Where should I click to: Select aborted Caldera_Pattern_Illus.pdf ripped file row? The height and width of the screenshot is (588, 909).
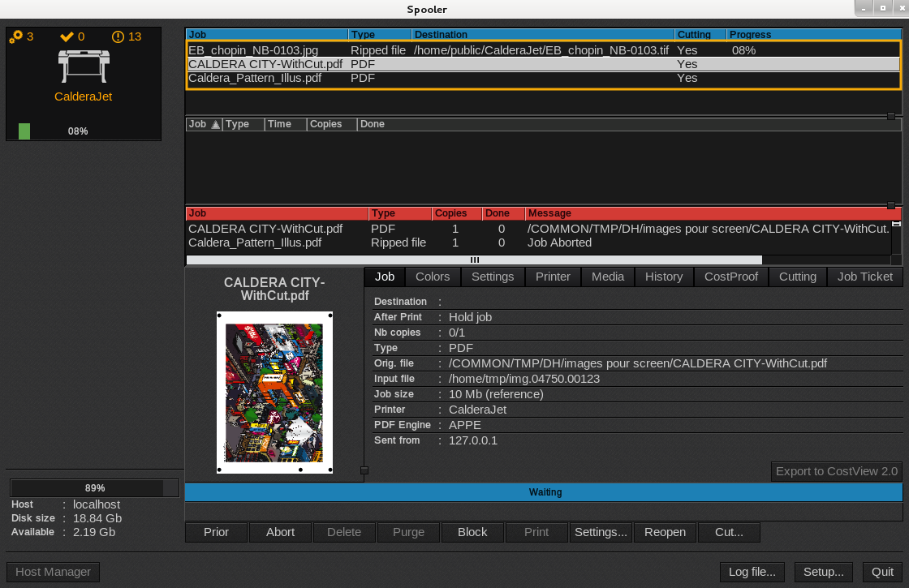click(x=255, y=242)
